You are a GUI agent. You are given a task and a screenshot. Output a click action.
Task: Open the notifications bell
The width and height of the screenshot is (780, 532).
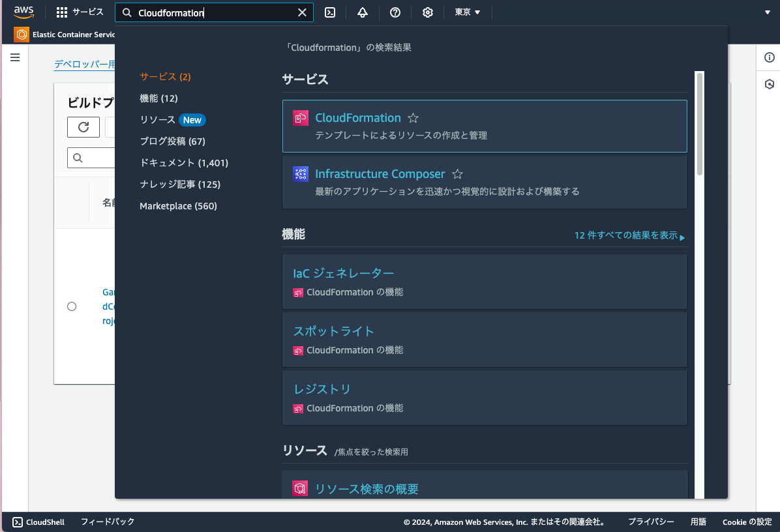click(x=363, y=13)
